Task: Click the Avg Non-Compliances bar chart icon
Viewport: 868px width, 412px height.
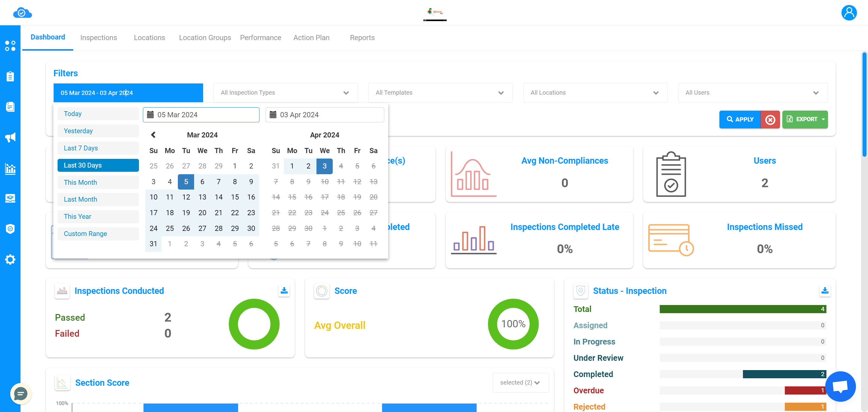Action: pyautogui.click(x=473, y=175)
